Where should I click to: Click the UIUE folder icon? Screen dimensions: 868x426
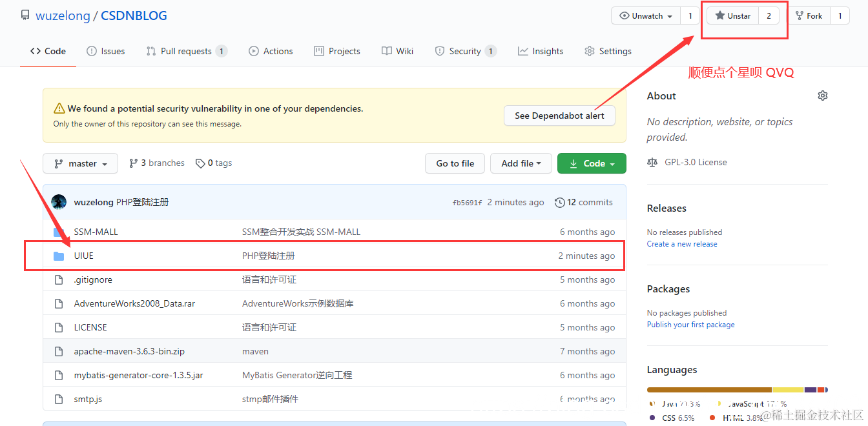coord(59,256)
